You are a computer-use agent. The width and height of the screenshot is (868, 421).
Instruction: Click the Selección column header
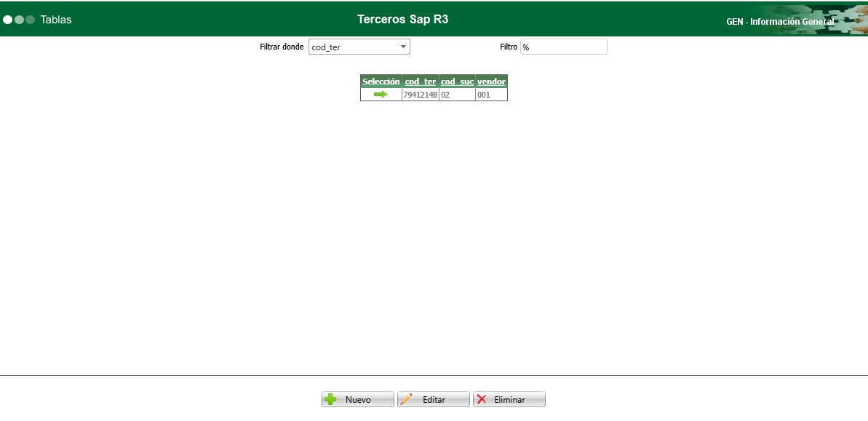tap(381, 82)
